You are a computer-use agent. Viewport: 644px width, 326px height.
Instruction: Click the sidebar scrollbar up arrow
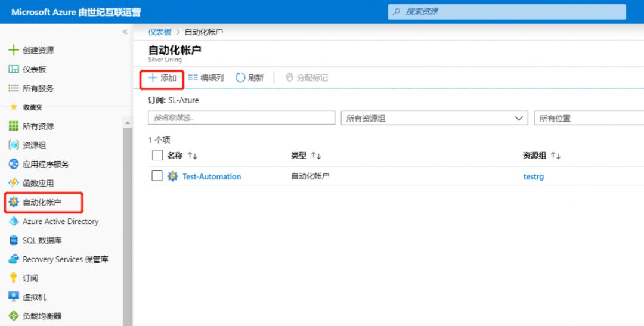tap(128, 123)
